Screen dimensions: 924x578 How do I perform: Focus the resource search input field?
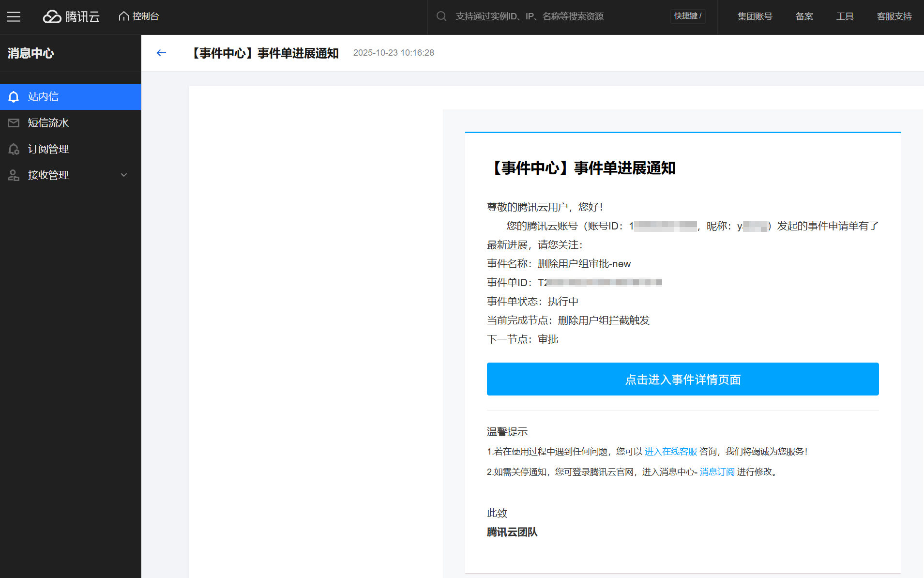click(x=557, y=16)
